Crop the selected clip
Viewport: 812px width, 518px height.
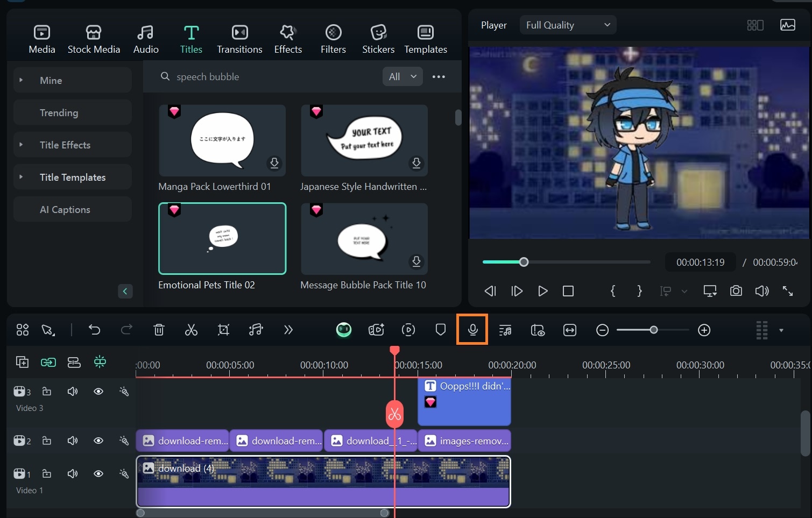223,330
